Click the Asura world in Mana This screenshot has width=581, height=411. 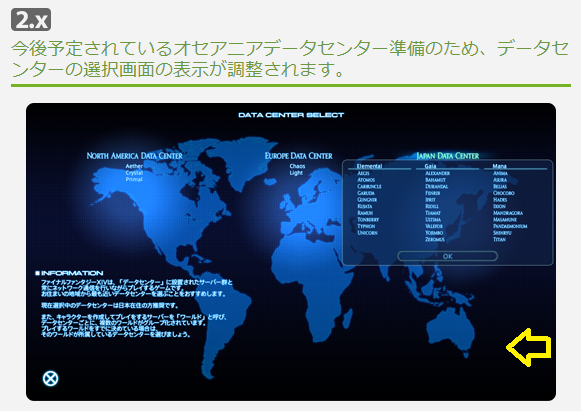tap(500, 180)
